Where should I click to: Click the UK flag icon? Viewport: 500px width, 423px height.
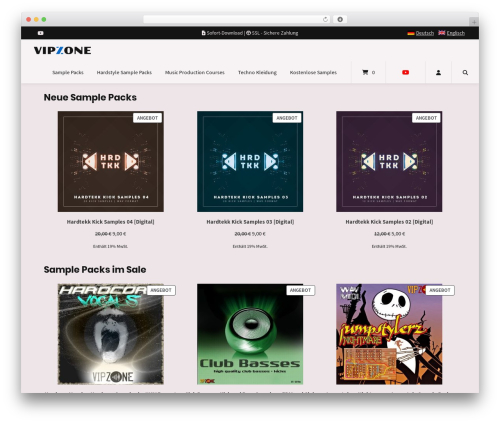pyautogui.click(x=442, y=33)
